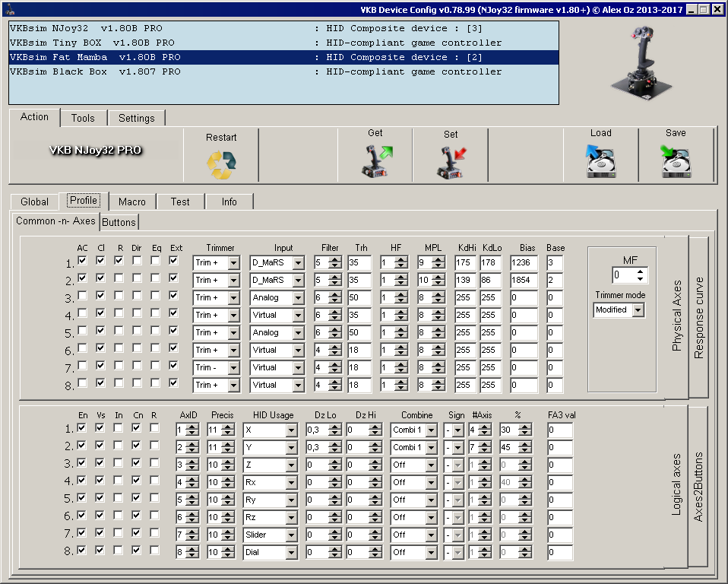The image size is (728, 584).
Task: Open the Response curve vertical tab
Action: pos(698,318)
